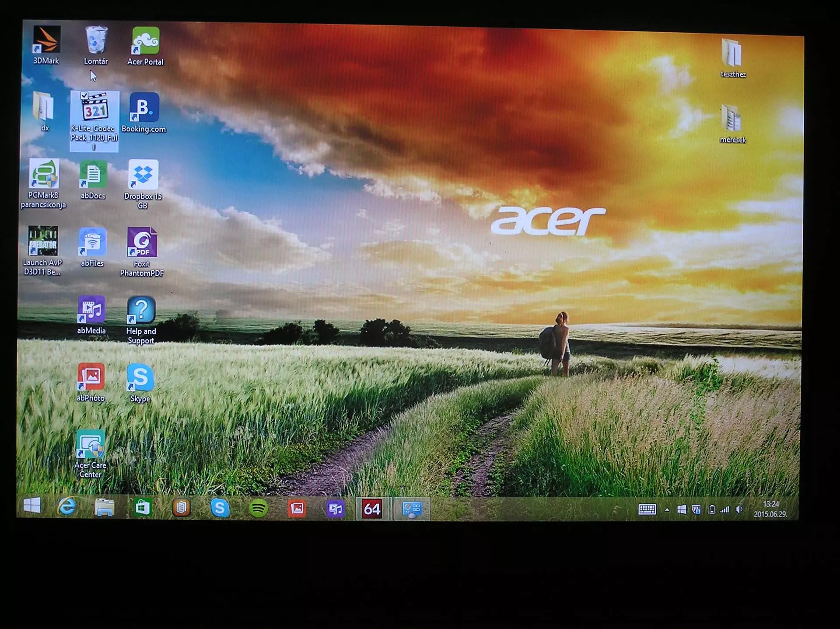Select the Lomtár recycle bin icon

tap(96, 46)
